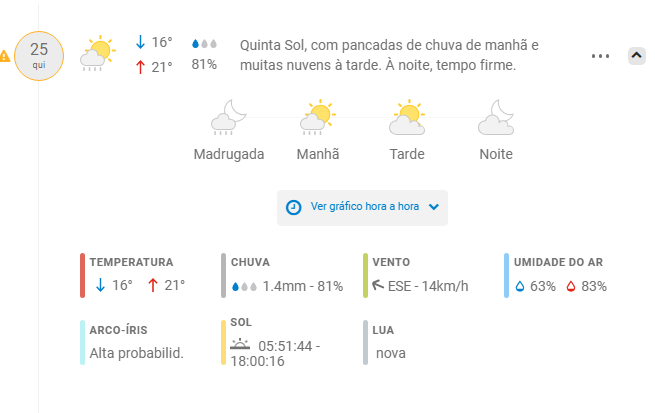Screen dimensions: 655x413
Task: Expand Ver gráfico hora a hora
Action: 362,208
